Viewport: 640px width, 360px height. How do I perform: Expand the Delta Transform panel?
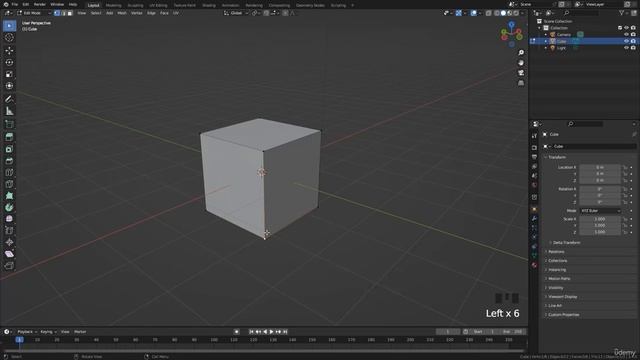tap(566, 243)
